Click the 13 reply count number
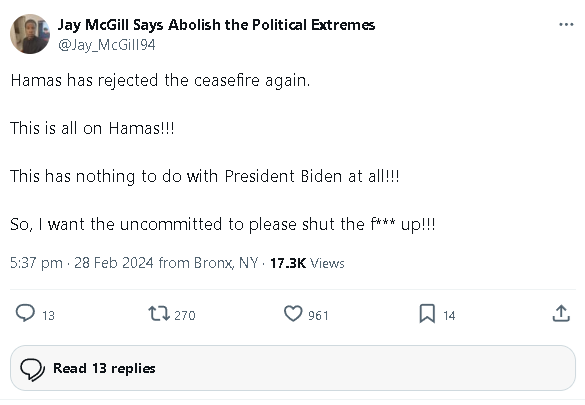Screen dimensions: 585x405 click(49, 316)
